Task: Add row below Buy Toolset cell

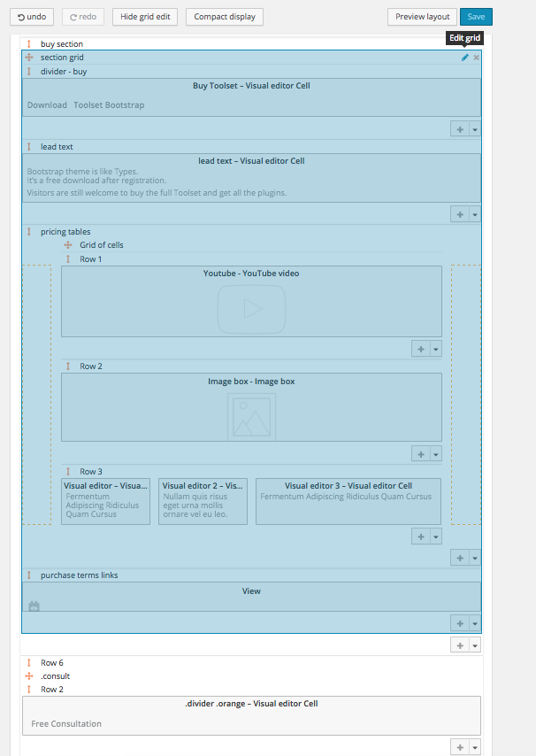Action: coord(460,129)
